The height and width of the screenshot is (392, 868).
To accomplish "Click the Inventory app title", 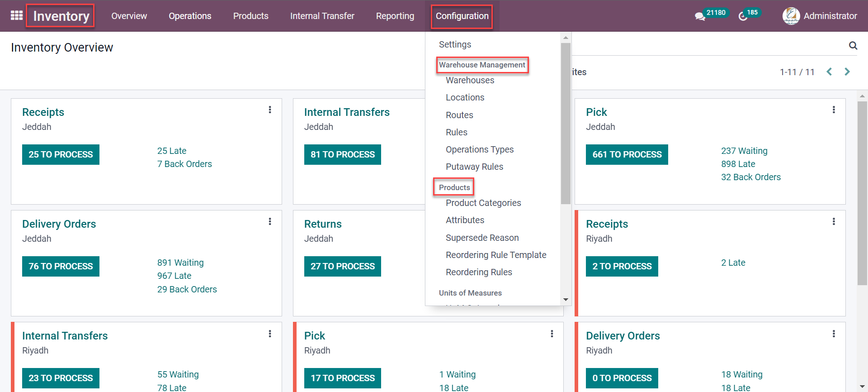I will pos(61,16).
